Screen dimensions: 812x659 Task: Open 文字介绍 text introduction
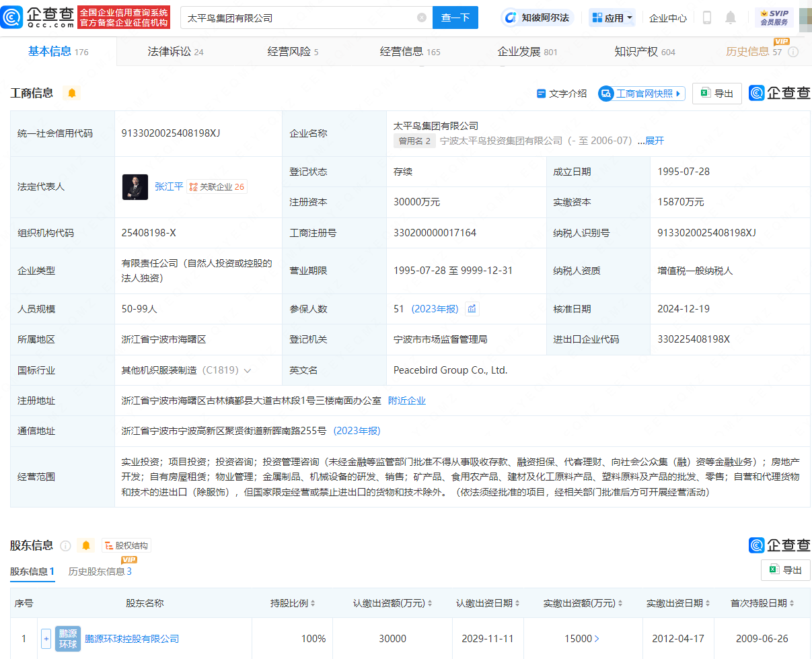562,94
